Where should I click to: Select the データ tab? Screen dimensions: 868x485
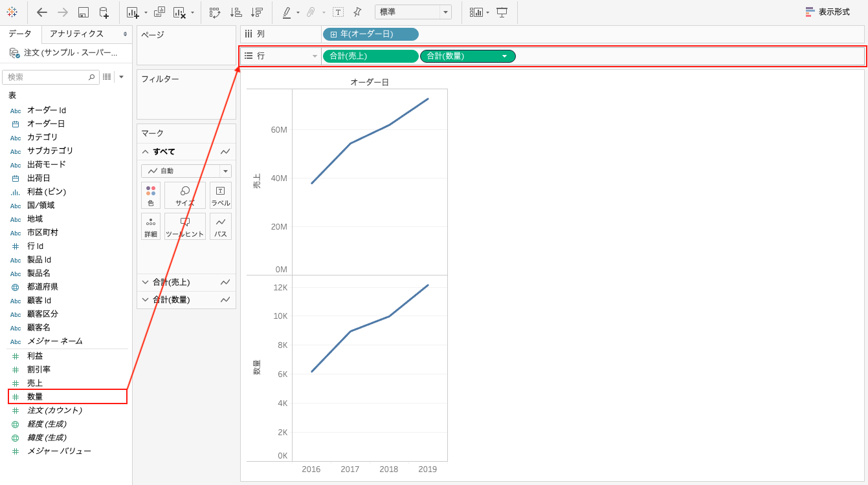20,34
